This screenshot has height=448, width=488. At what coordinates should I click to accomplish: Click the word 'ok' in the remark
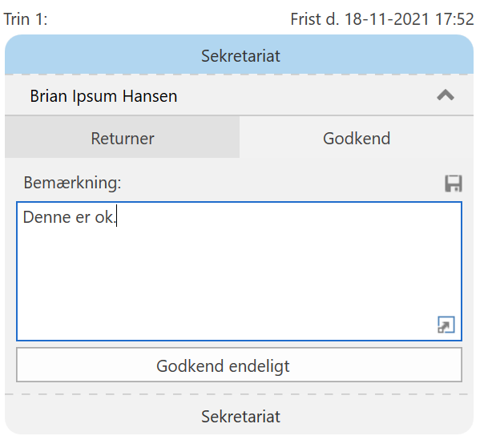pos(105,217)
